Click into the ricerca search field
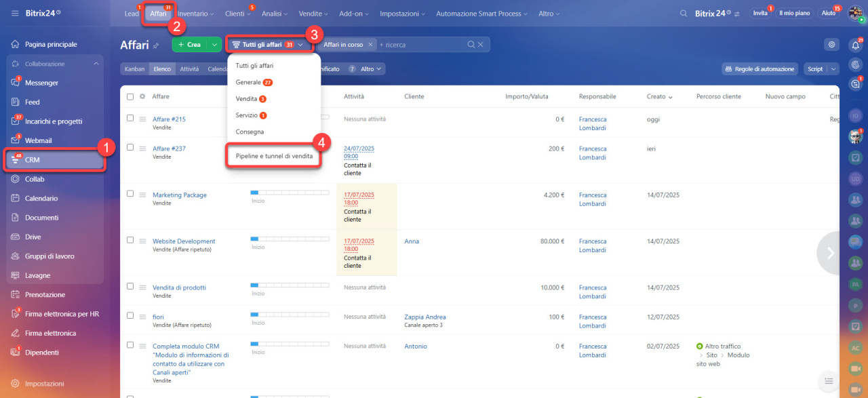The height and width of the screenshot is (398, 868). pos(420,45)
